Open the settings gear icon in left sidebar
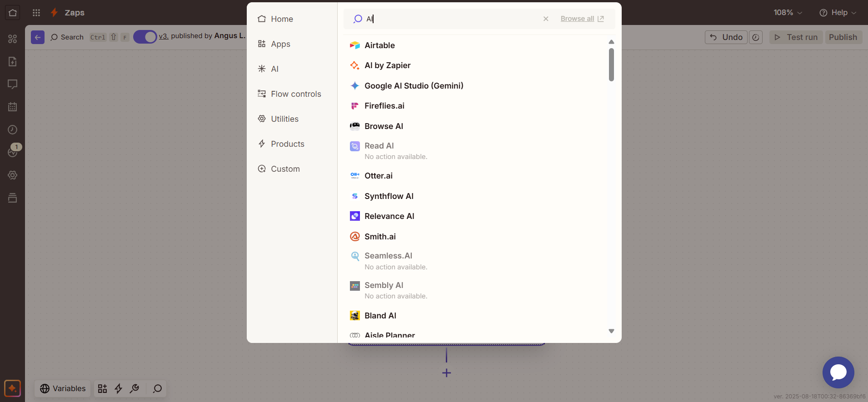 [13, 175]
